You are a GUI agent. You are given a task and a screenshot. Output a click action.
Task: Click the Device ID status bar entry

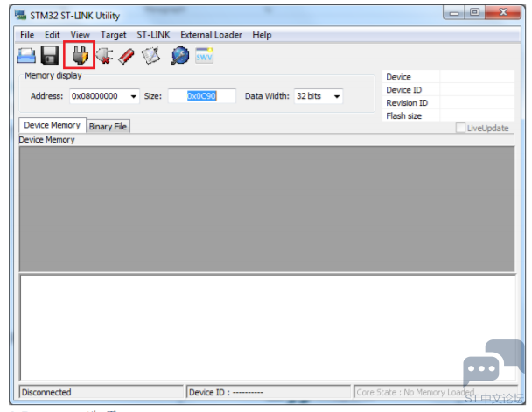pos(268,392)
